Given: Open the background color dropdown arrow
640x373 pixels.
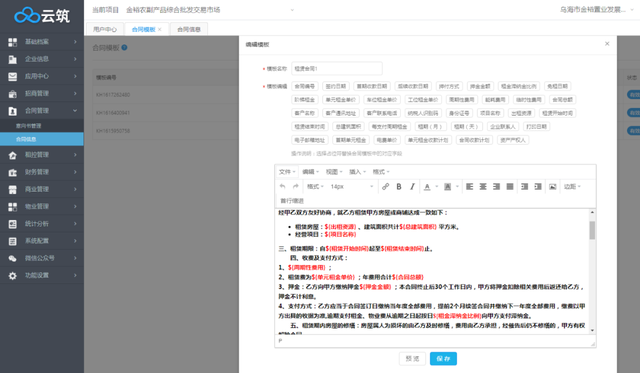Looking at the screenshot, I should [x=457, y=186].
